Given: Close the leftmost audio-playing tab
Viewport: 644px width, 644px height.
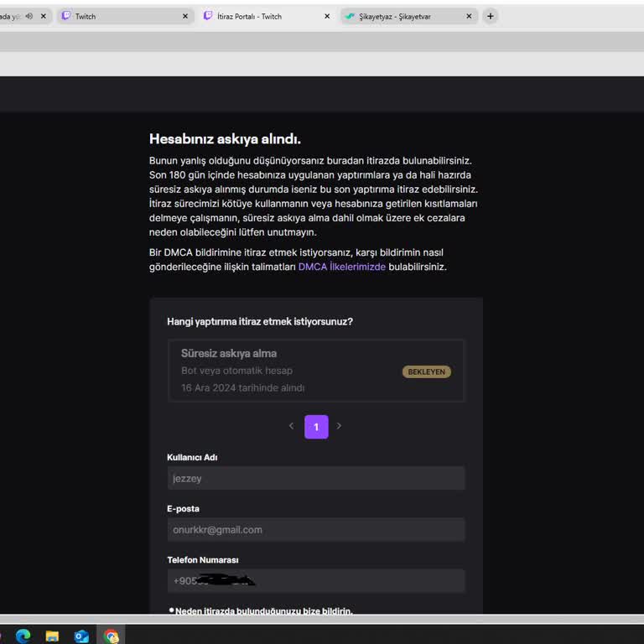Looking at the screenshot, I should coord(44,17).
